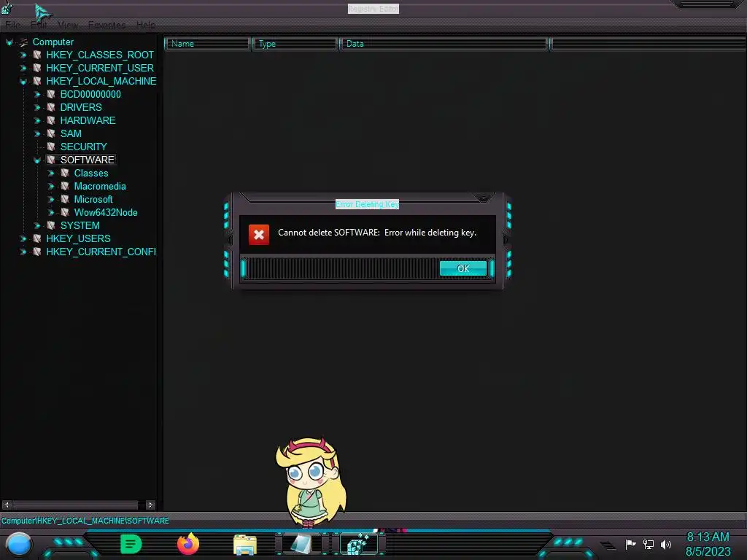The width and height of the screenshot is (747, 560).
Task: Open File Explorer from the taskbar
Action: 245,545
